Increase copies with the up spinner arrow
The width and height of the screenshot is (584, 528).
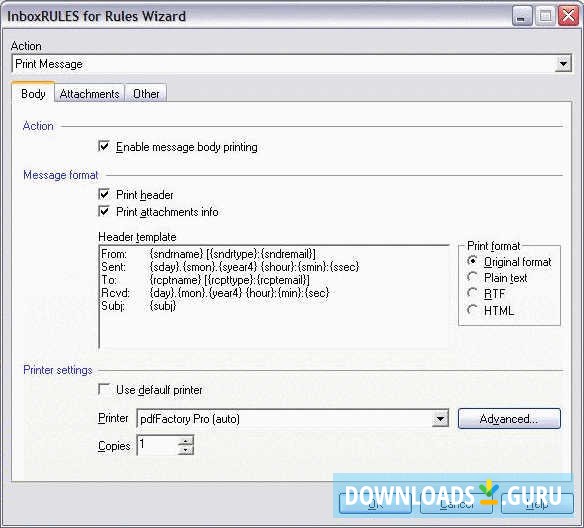[186, 441]
